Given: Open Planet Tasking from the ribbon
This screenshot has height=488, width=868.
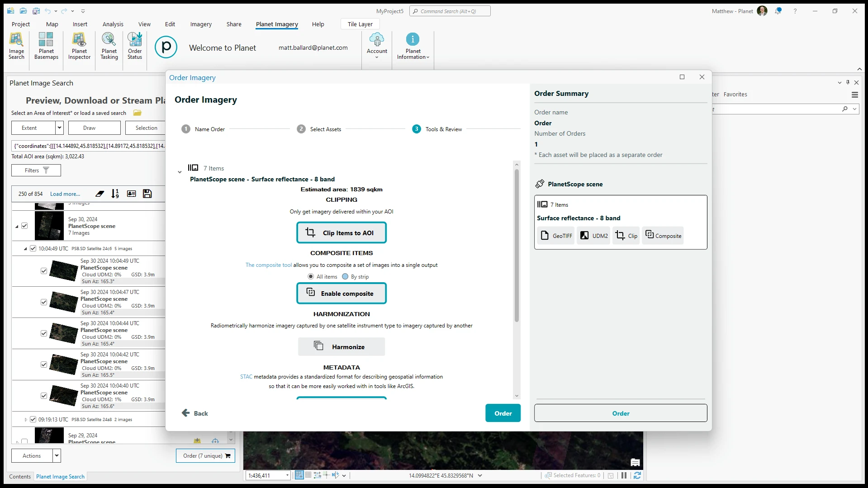Looking at the screenshot, I should pyautogui.click(x=109, y=46).
